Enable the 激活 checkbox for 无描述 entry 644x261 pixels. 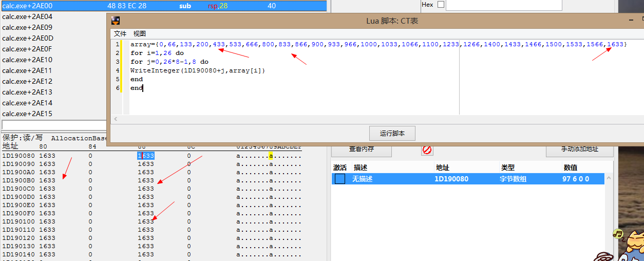point(339,179)
